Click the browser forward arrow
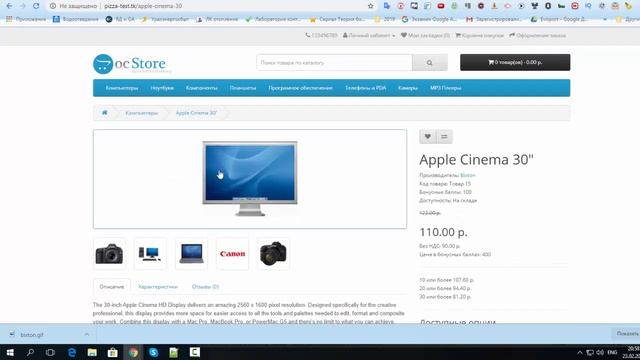Image resolution: width=640 pixels, height=360 pixels. point(23,6)
